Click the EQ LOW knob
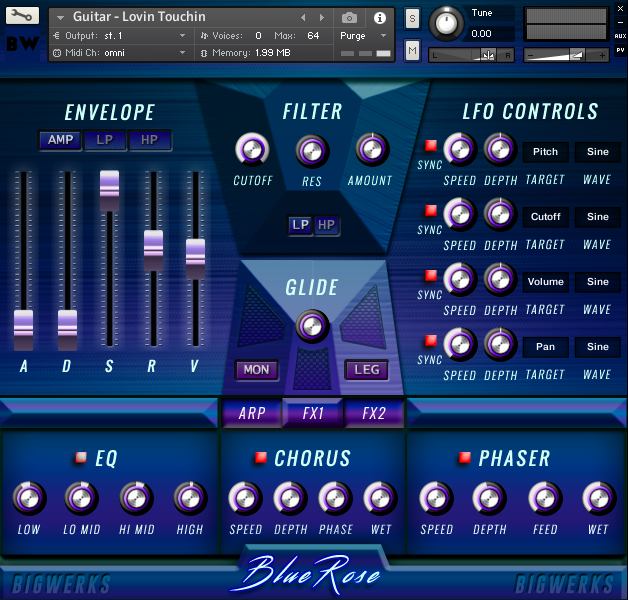The width and height of the screenshot is (628, 600). [x=29, y=499]
